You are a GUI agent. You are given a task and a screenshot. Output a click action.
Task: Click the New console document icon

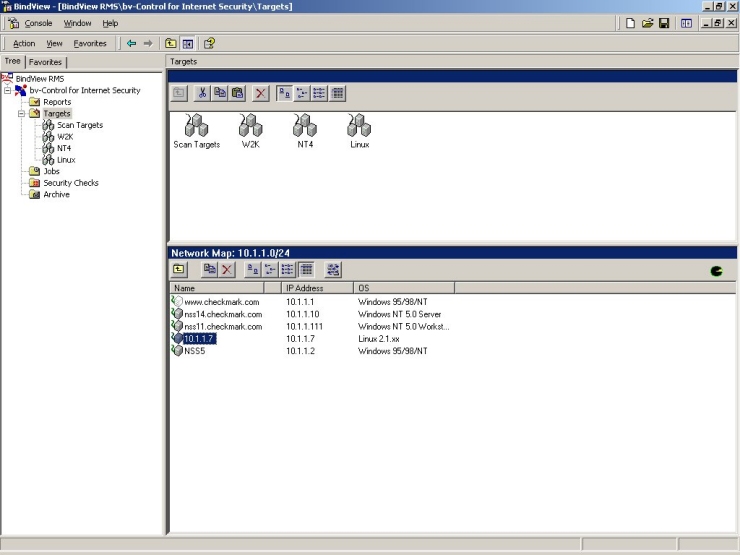click(630, 23)
